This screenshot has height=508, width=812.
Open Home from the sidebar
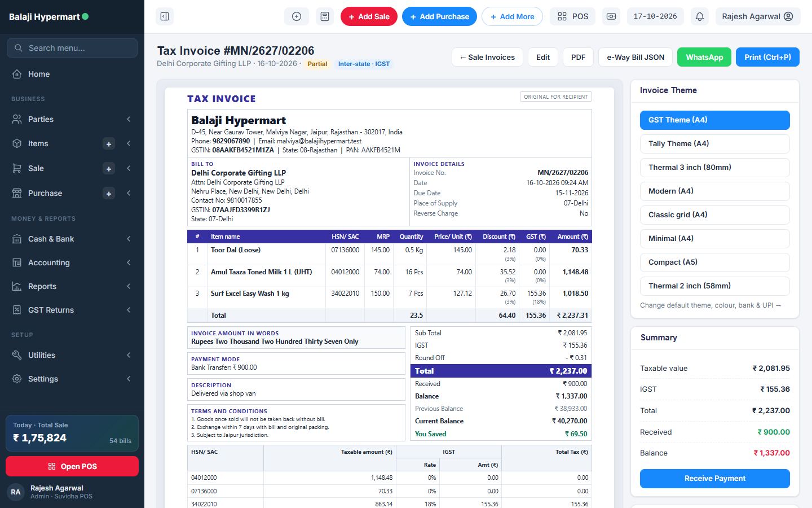pyautogui.click(x=72, y=74)
